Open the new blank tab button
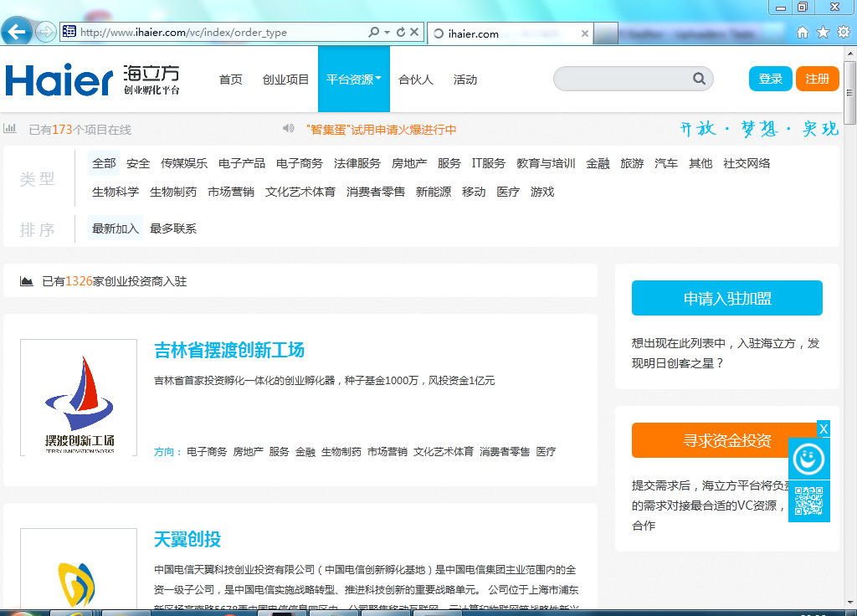 click(606, 33)
